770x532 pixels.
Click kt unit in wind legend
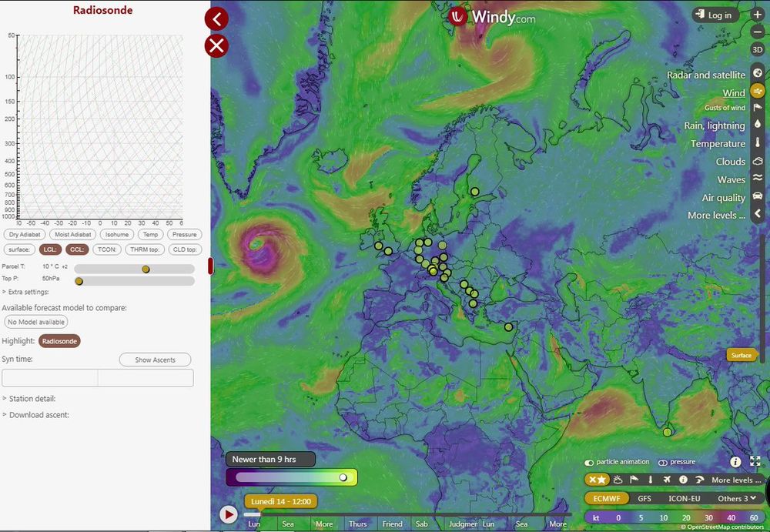pyautogui.click(x=596, y=517)
